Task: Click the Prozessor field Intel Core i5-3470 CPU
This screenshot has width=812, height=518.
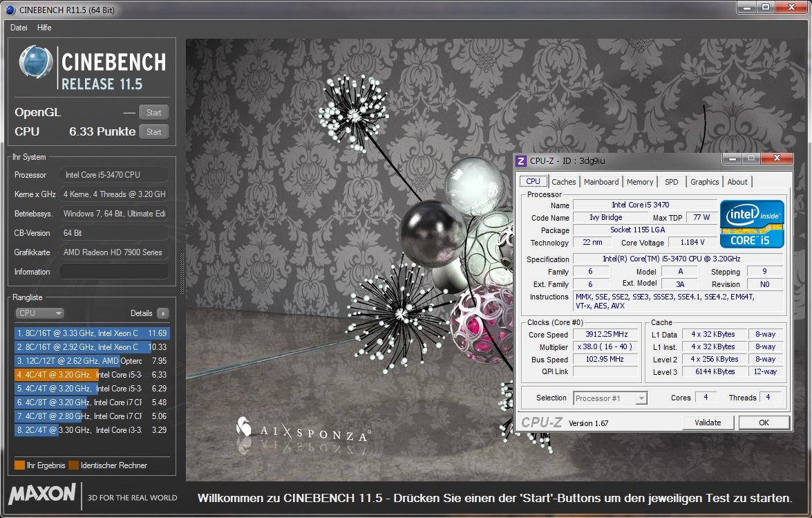Action: (114, 175)
